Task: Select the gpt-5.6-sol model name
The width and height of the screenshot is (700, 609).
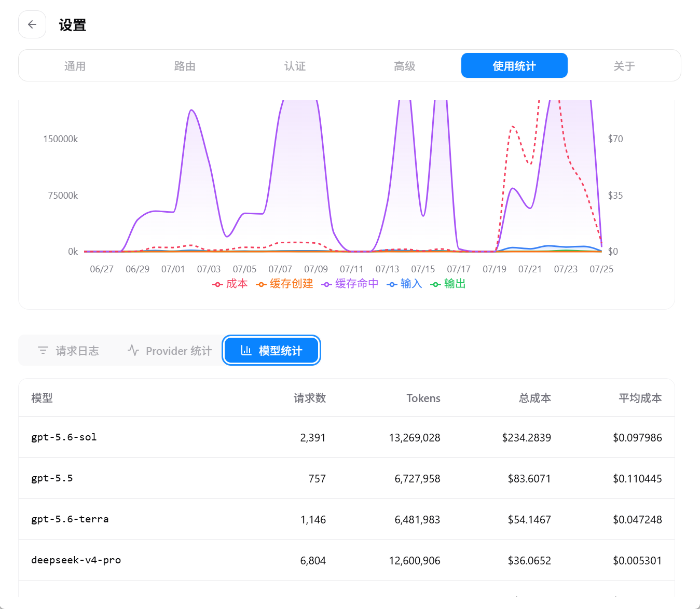Action: click(64, 437)
